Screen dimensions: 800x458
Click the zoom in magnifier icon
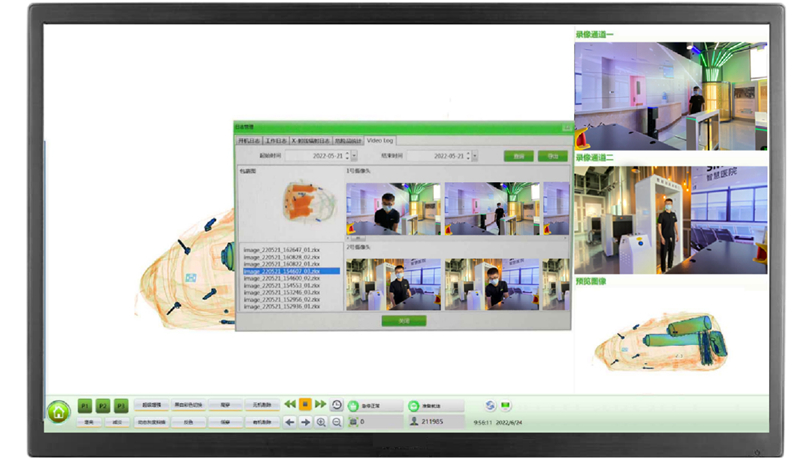(321, 422)
